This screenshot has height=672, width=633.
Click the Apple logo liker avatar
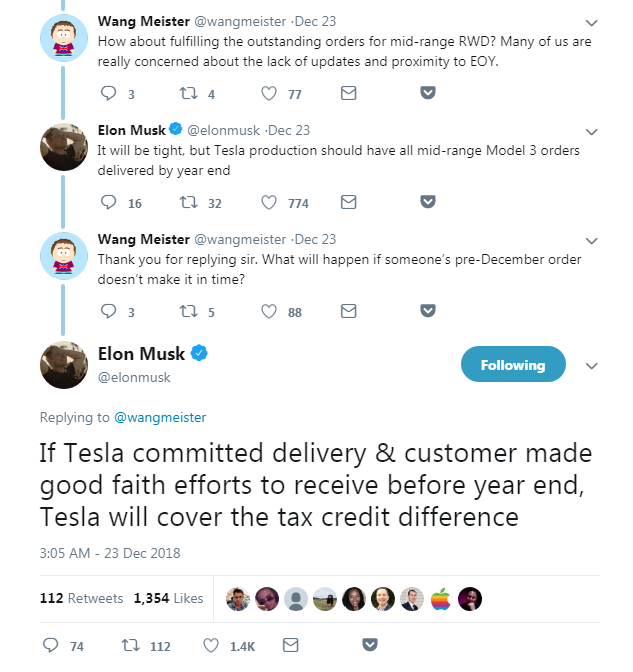[441, 598]
